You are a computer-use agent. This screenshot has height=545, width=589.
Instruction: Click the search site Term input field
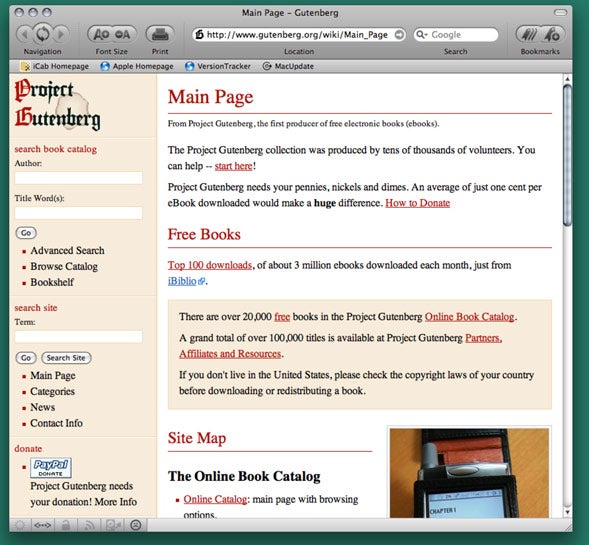79,337
